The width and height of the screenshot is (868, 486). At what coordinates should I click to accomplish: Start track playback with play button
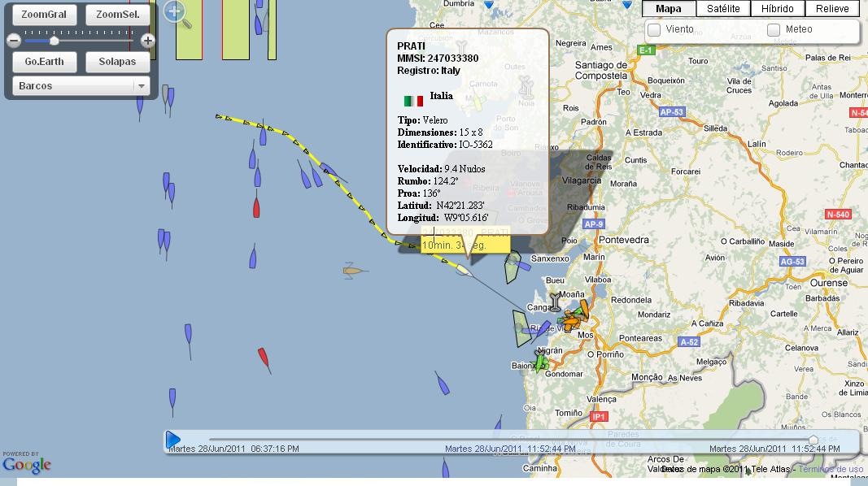(172, 440)
